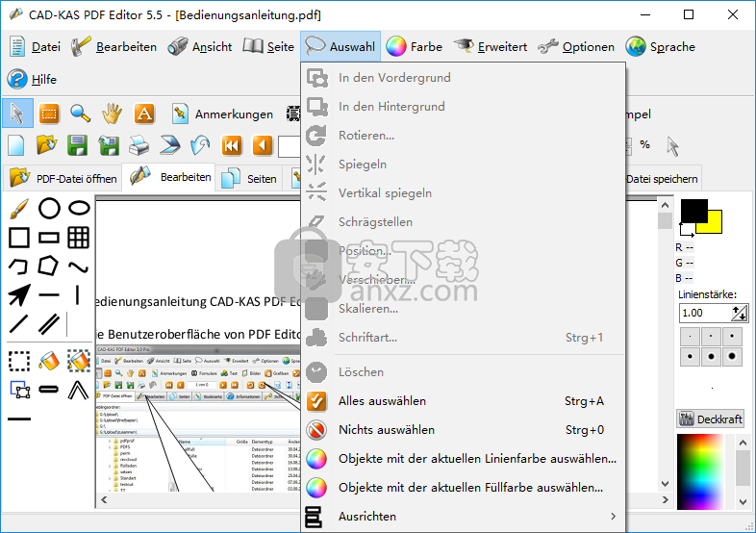Select the polygon drawing tool
Viewport: 756px width, 533px height.
point(48,266)
